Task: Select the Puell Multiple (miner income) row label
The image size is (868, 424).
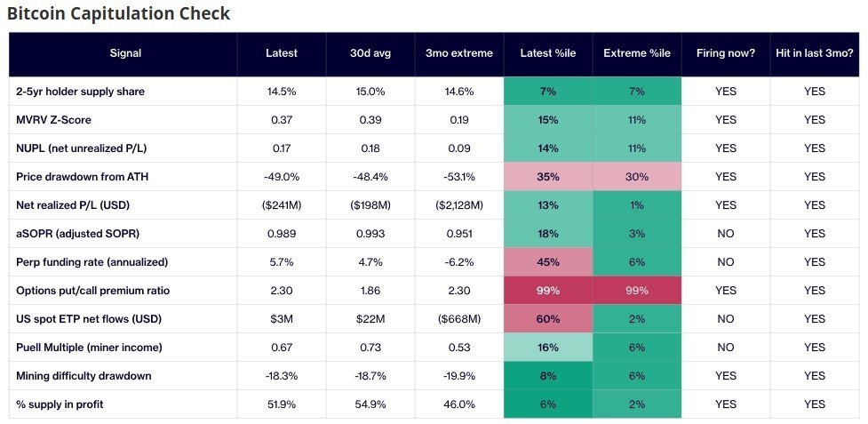Action: pyautogui.click(x=89, y=348)
